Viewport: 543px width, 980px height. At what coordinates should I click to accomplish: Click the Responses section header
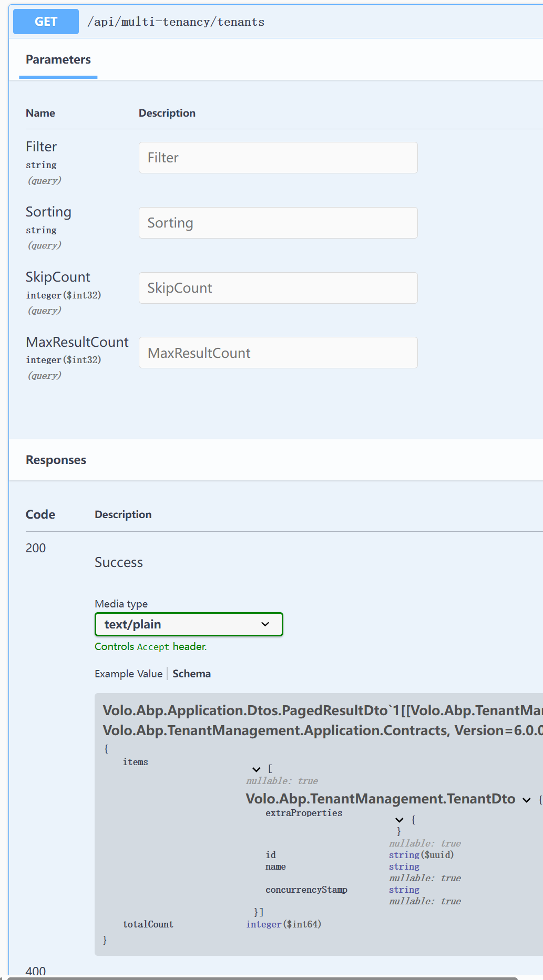point(56,460)
